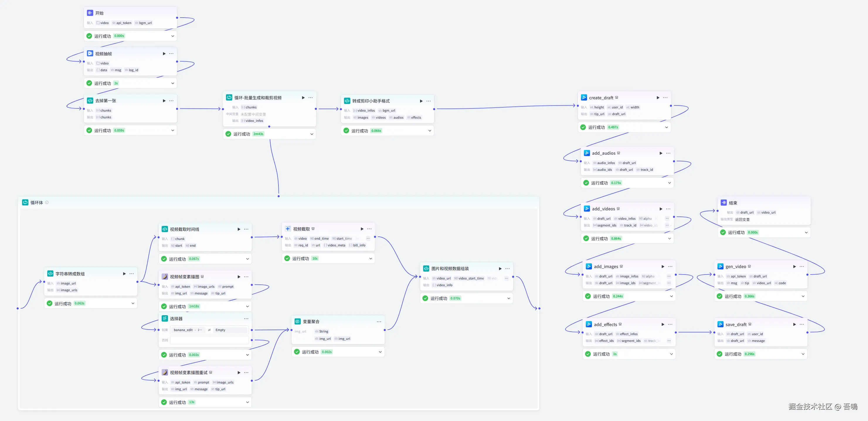The width and height of the screenshot is (868, 421).
Task: Click the 循环体 info icon
Action: [x=47, y=202]
